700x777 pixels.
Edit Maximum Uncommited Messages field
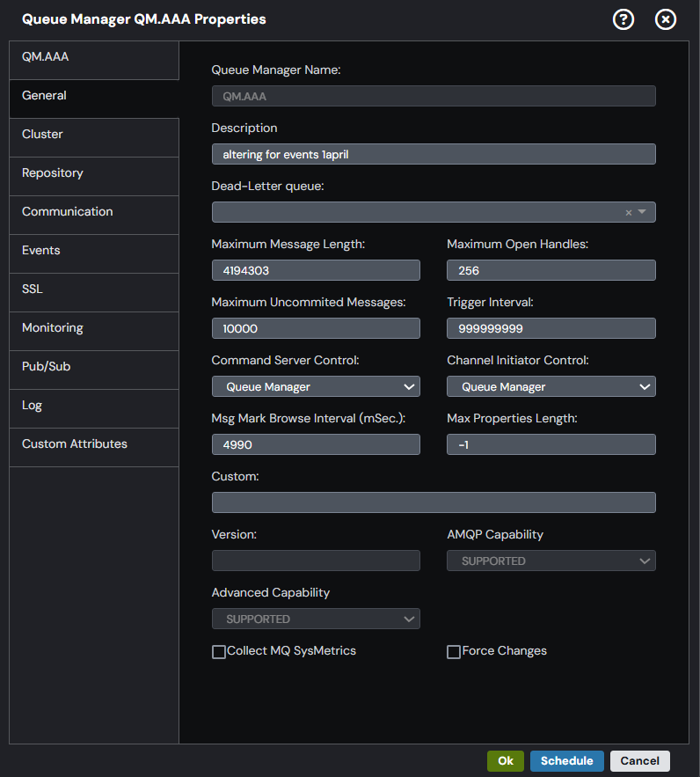click(x=316, y=328)
